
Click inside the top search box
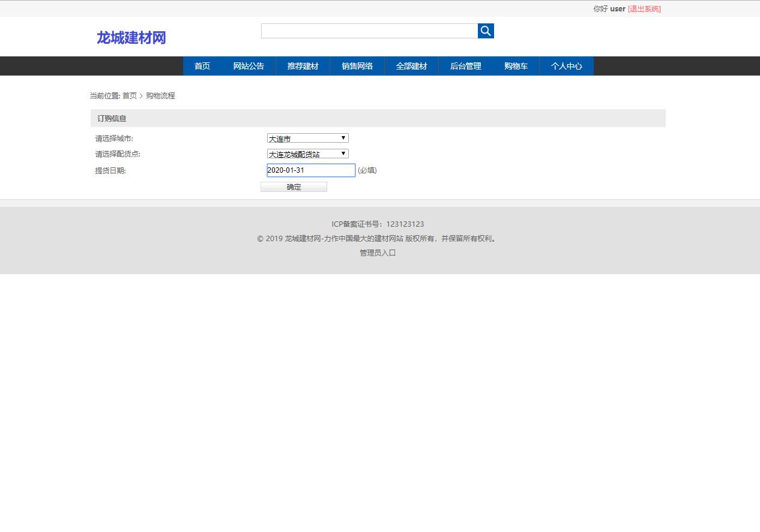click(x=369, y=31)
